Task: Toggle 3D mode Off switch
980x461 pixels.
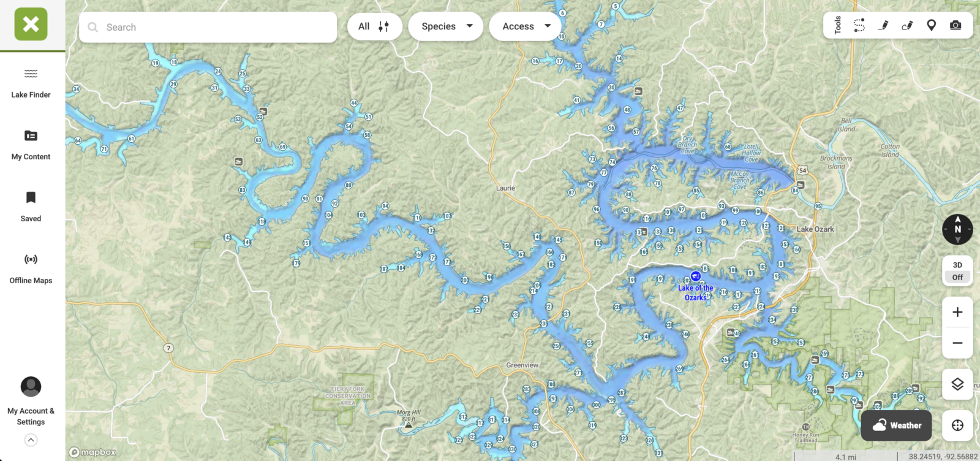Action: coord(957,271)
